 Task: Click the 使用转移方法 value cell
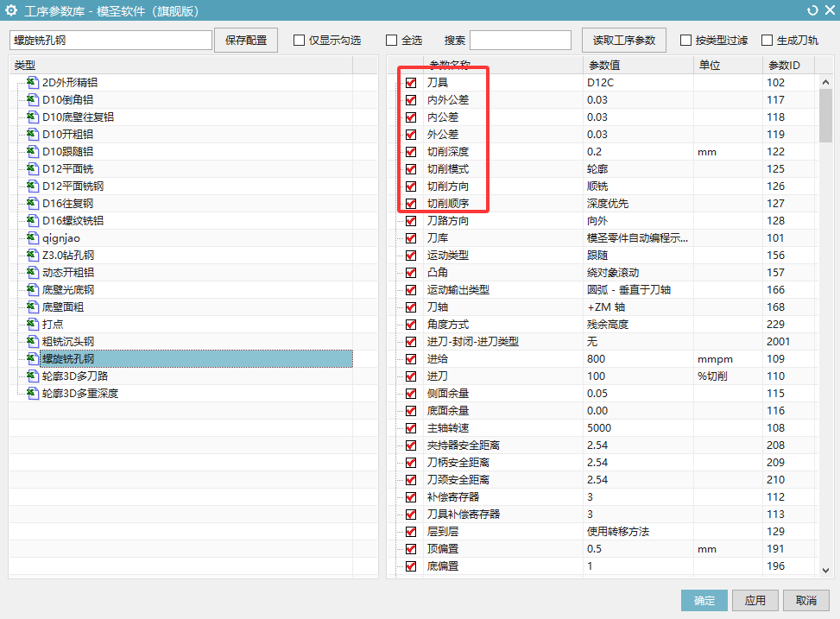638,531
